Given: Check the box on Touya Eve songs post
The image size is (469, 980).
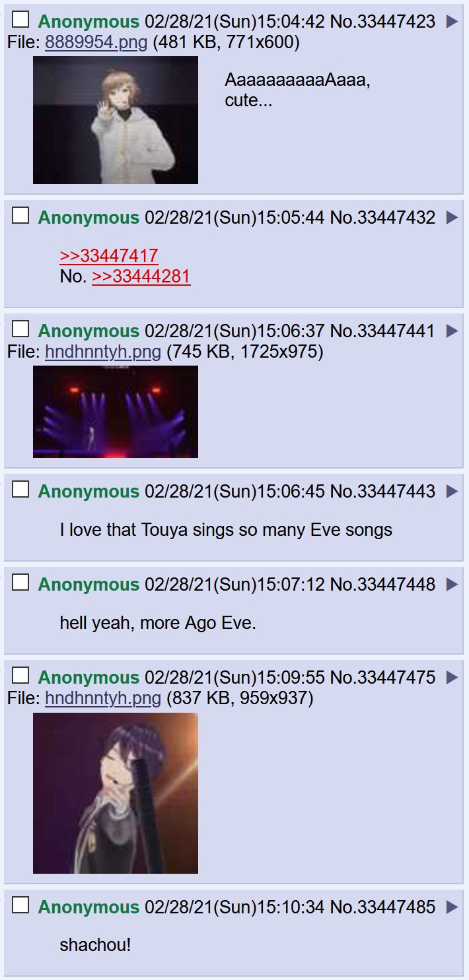Looking at the screenshot, I should click(x=21, y=490).
